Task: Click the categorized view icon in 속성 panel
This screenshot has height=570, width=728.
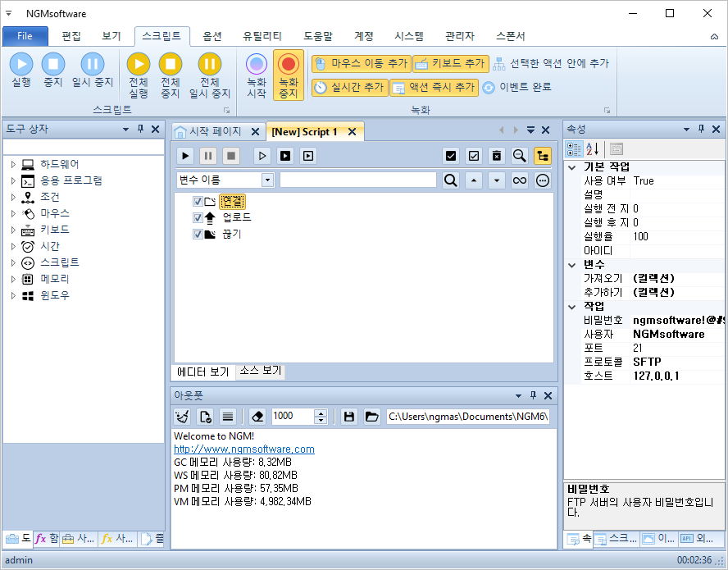Action: 574,149
